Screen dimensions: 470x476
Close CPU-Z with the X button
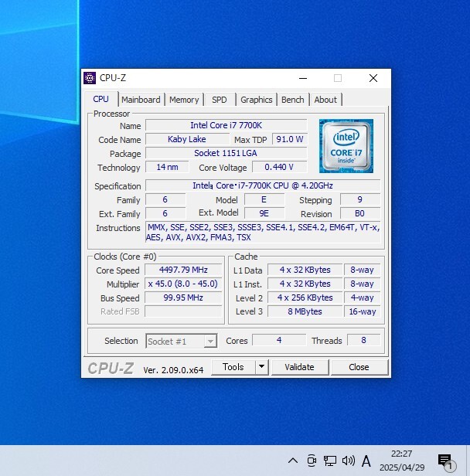pos(373,78)
